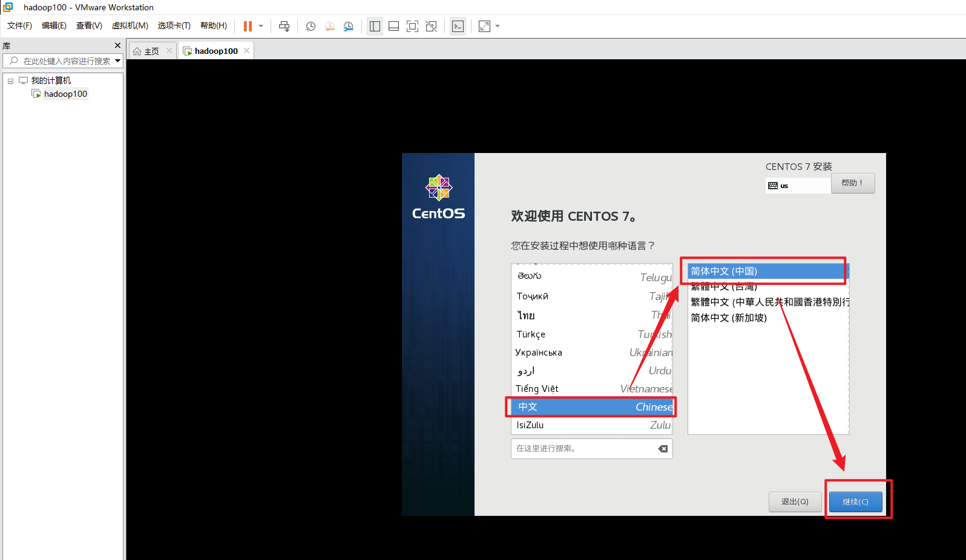The width and height of the screenshot is (966, 560).
Task: Select Urdu in the language list
Action: coord(592,371)
